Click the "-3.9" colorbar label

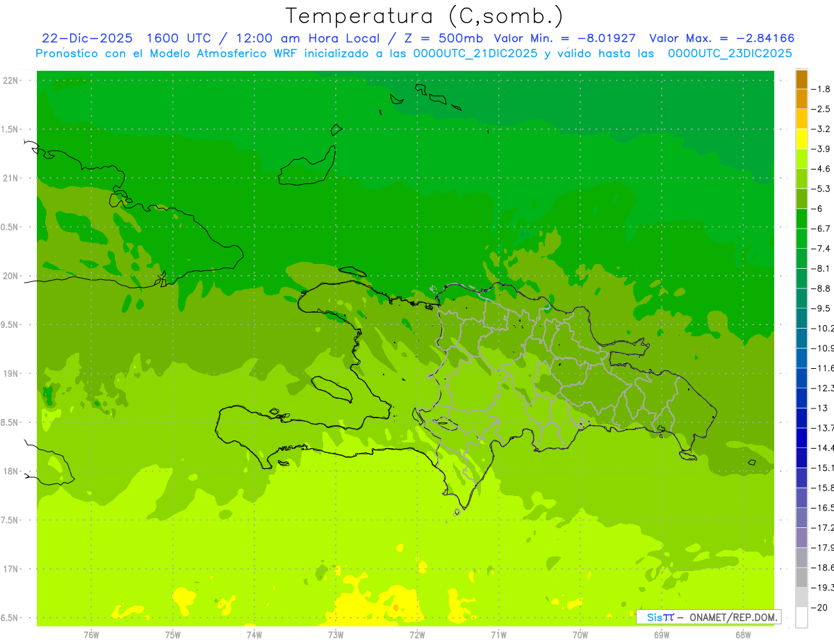tap(821, 149)
